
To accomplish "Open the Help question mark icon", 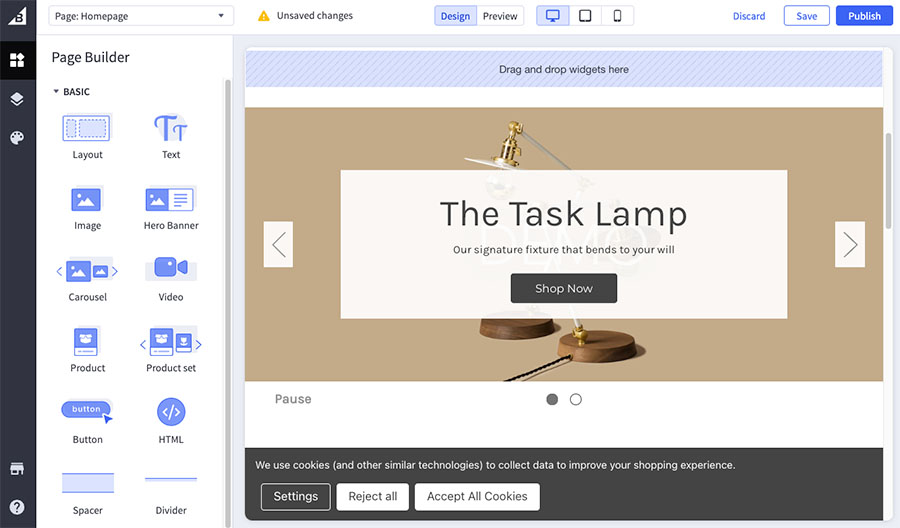I will click(x=17, y=507).
